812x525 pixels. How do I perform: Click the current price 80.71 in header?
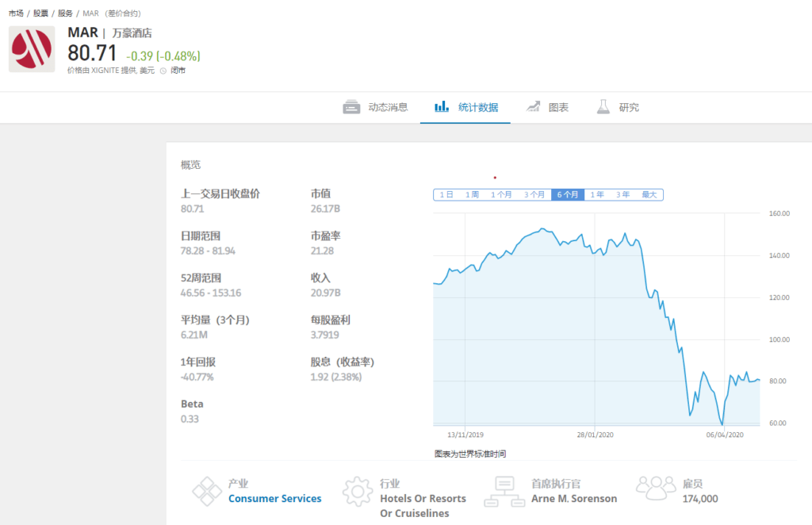[x=92, y=53]
